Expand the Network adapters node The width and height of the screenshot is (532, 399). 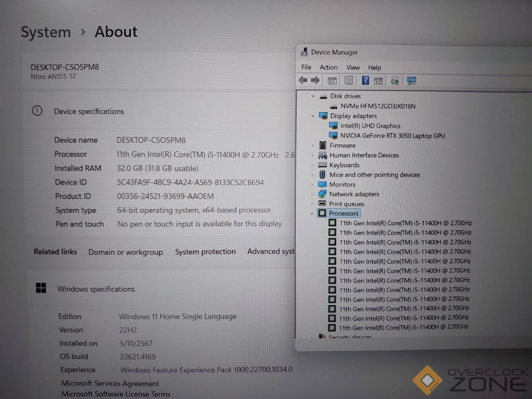pyautogui.click(x=312, y=194)
